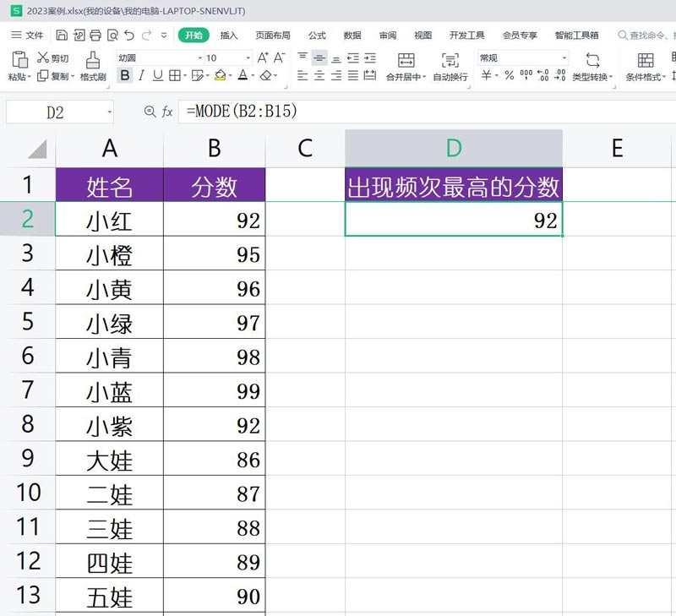Expand the quick access toolbar customize arrow

point(164,35)
